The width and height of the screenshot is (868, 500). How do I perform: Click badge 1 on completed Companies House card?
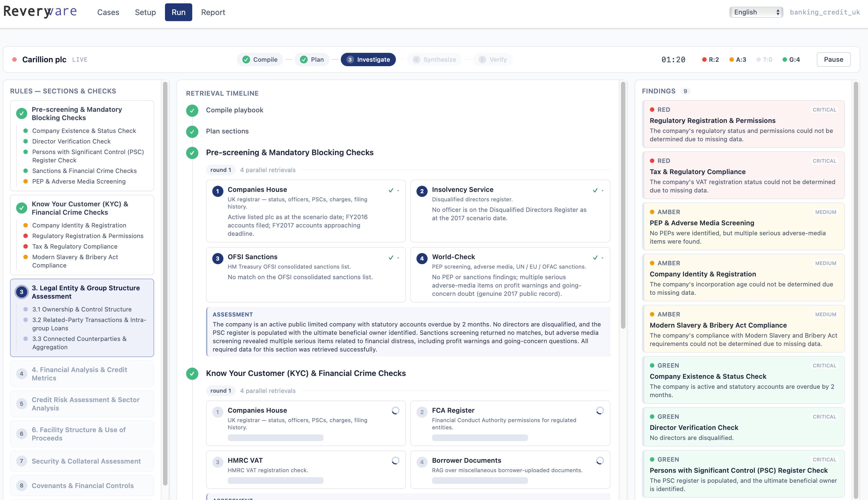(218, 191)
